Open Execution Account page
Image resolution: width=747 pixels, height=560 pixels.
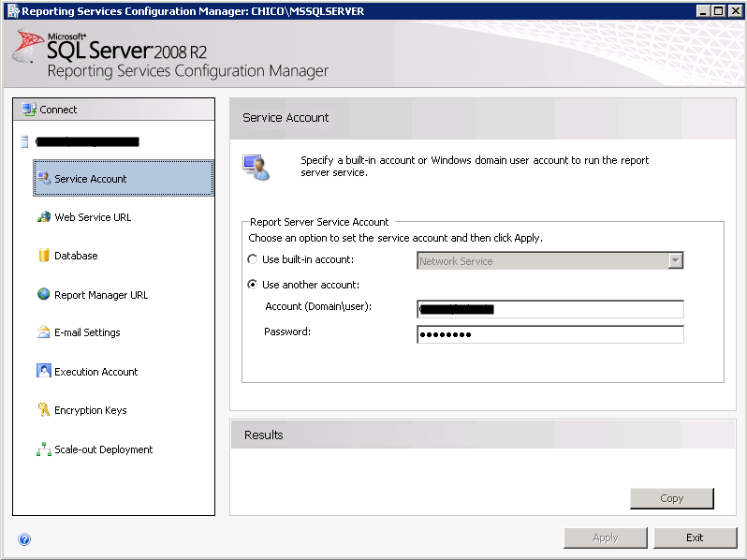(x=95, y=372)
